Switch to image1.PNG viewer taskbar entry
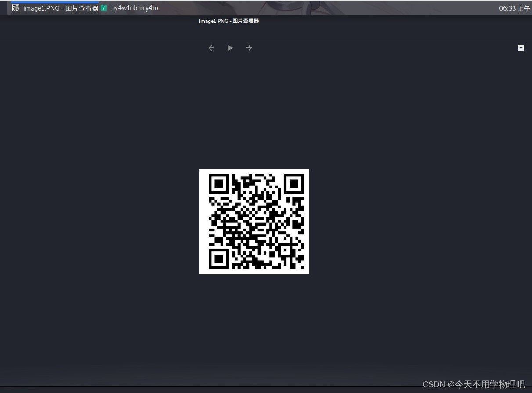Viewport: 532px width, 393px height. point(55,8)
